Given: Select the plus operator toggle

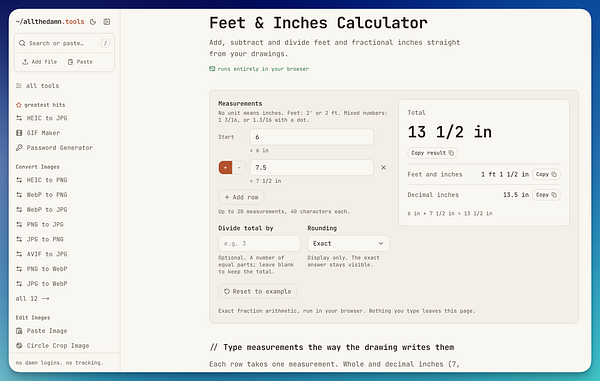Looking at the screenshot, I should pyautogui.click(x=225, y=168).
